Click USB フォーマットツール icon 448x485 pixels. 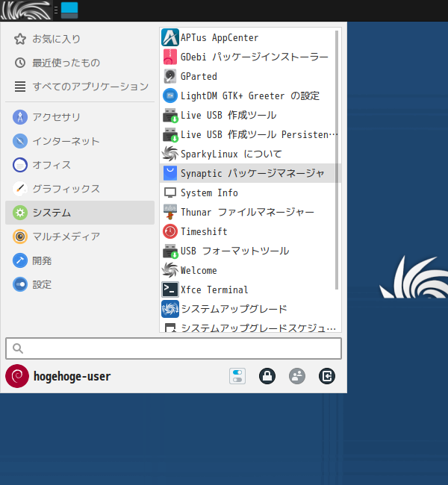pos(170,251)
